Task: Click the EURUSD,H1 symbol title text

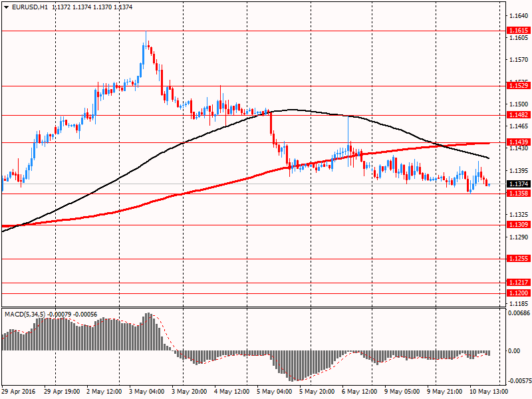Action: click(30, 7)
